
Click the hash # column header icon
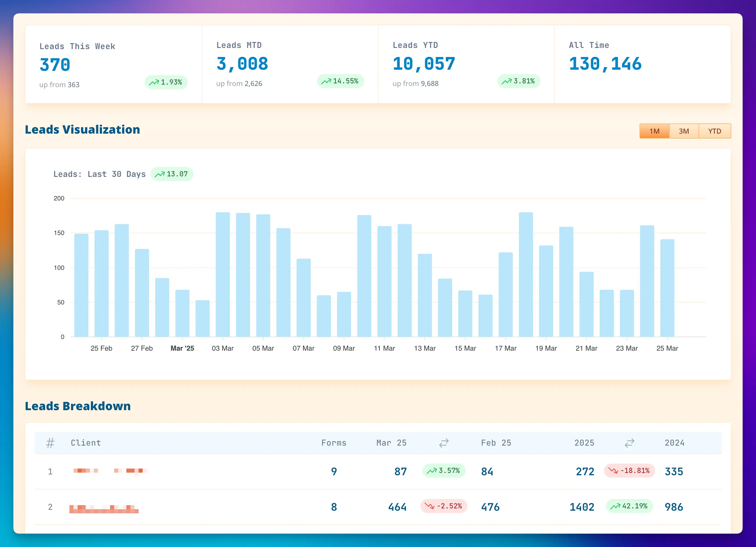pos(50,443)
